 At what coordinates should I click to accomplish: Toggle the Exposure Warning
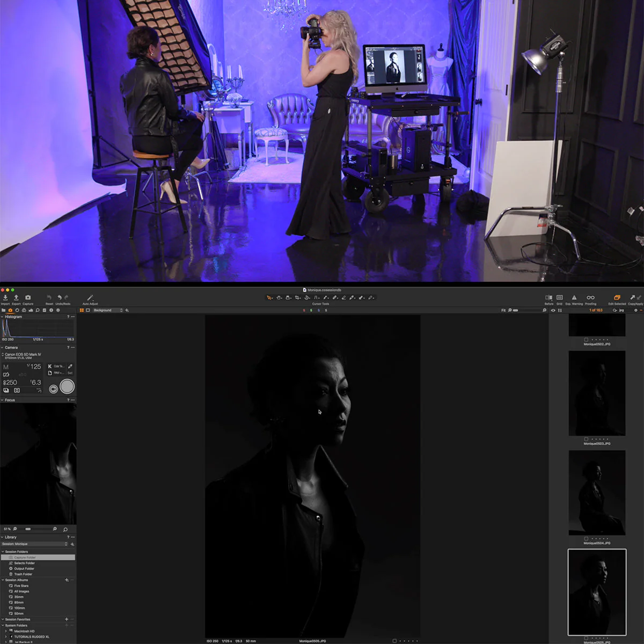[x=574, y=297]
